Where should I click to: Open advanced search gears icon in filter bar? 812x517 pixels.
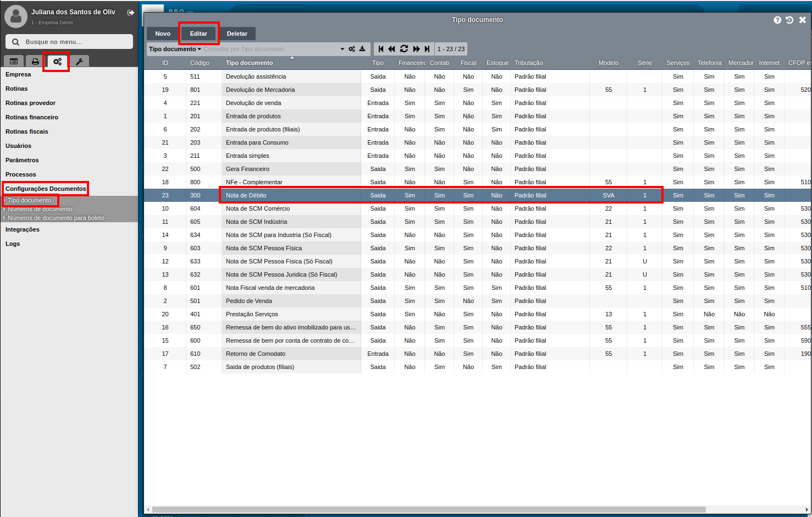352,49
